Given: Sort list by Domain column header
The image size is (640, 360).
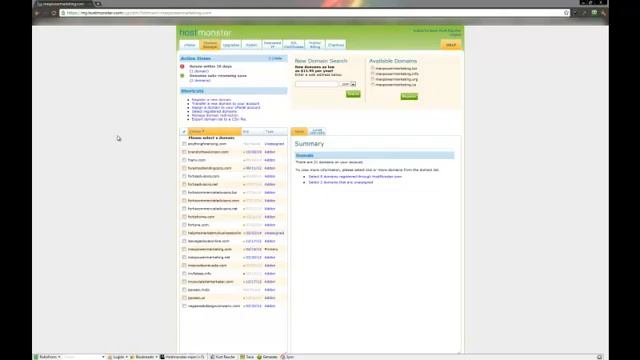Looking at the screenshot, I should [215, 131].
